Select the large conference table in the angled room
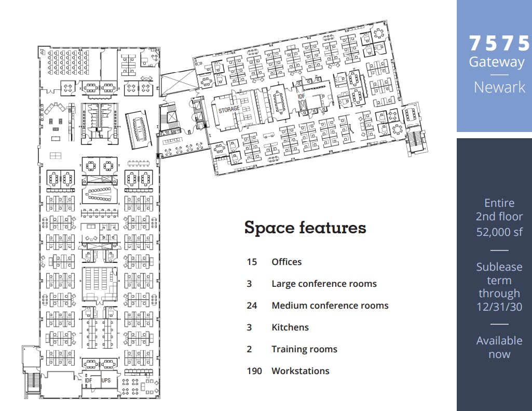 pos(138,128)
